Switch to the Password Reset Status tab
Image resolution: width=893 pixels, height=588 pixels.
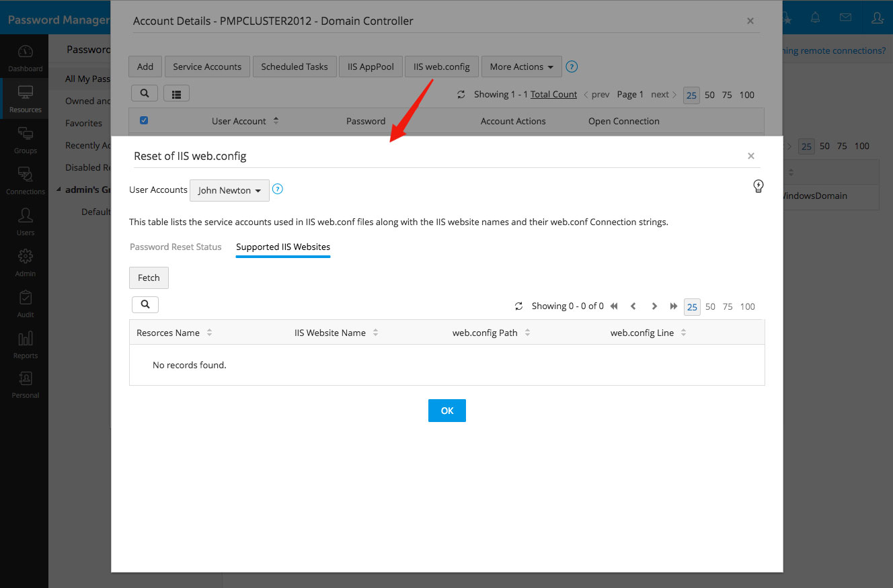pos(176,247)
